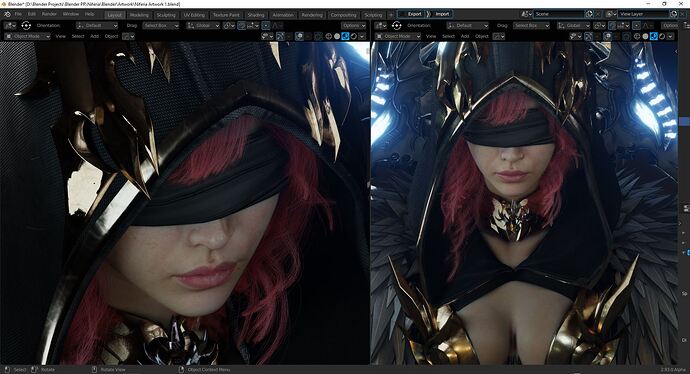Open View menu in left viewport header
Viewport: 690px width, 374px height.
(x=61, y=37)
